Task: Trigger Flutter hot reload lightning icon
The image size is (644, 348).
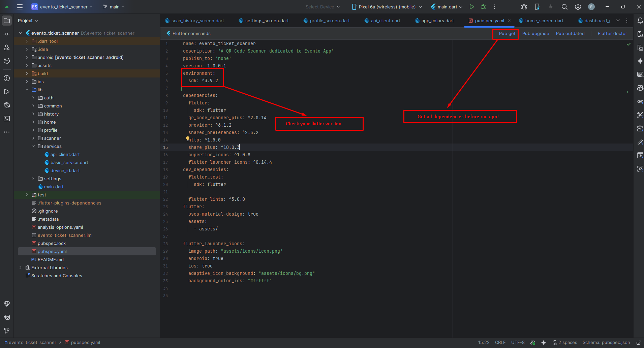Action: (551, 7)
